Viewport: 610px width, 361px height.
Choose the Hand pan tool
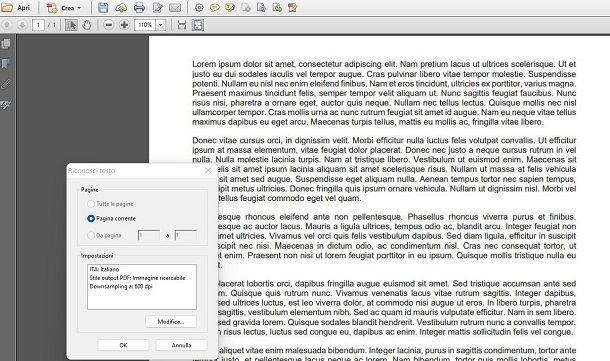pos(86,25)
